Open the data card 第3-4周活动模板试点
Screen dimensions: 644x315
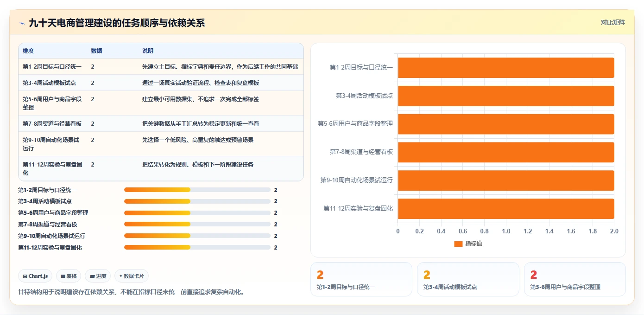[468, 279]
